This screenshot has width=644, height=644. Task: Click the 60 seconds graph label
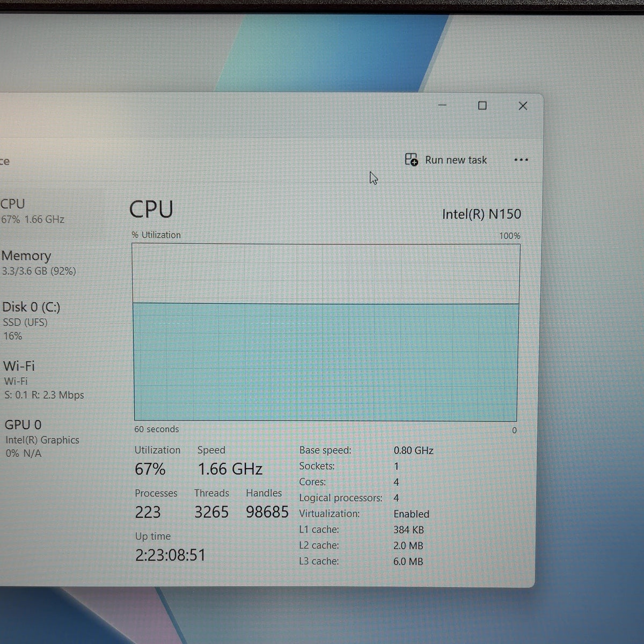(x=157, y=429)
